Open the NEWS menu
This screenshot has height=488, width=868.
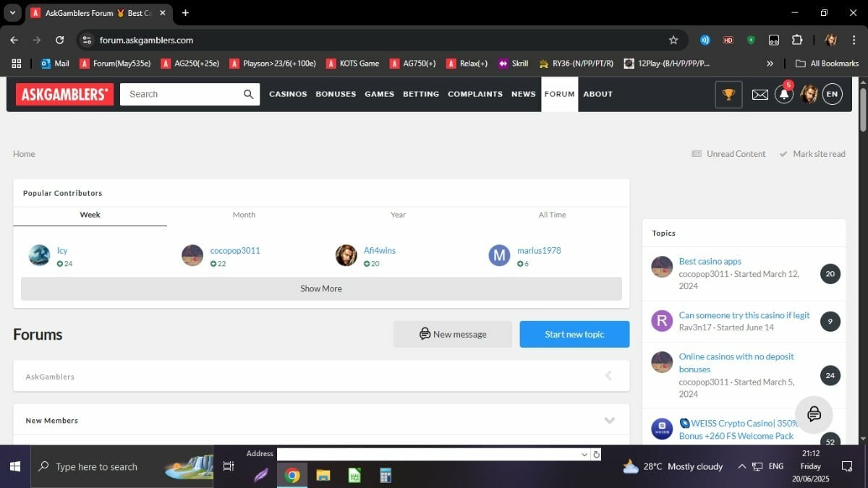point(524,94)
